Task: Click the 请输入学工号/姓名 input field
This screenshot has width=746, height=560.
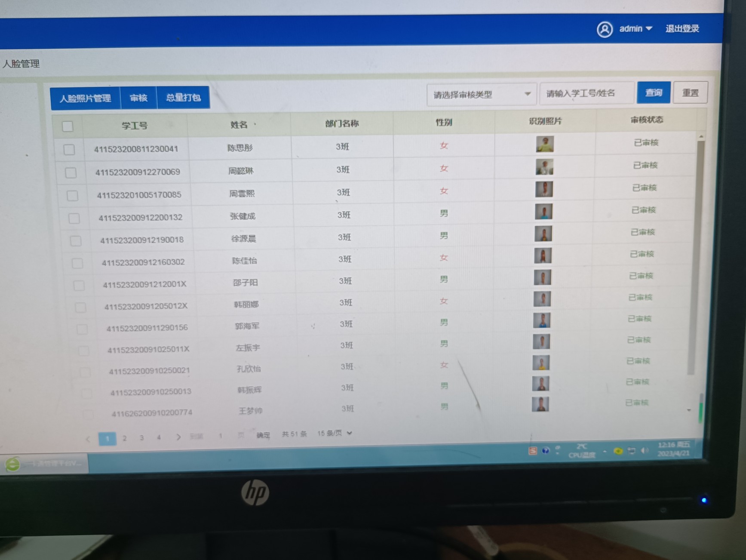Action: (x=586, y=93)
